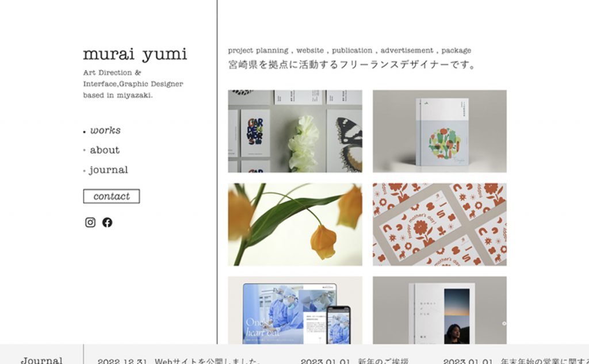Open the 新年のご挨拶 journal entry
Screen dimensions: 589x364
(x=354, y=361)
